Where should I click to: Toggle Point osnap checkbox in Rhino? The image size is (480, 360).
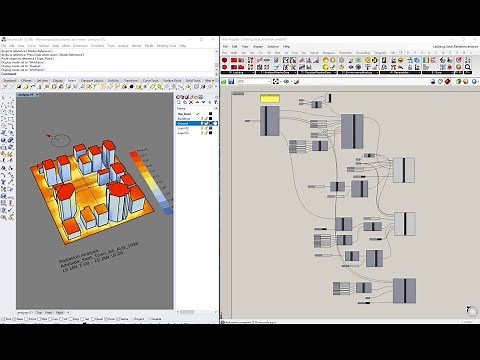(x=27, y=319)
